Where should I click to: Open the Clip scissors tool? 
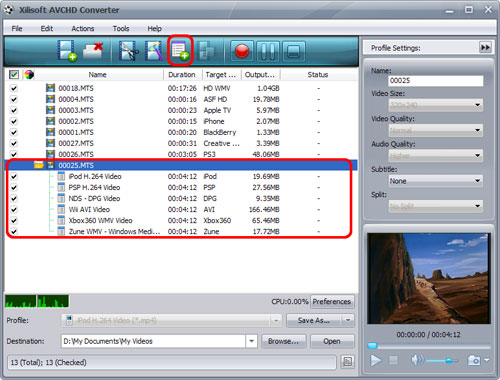coord(129,51)
